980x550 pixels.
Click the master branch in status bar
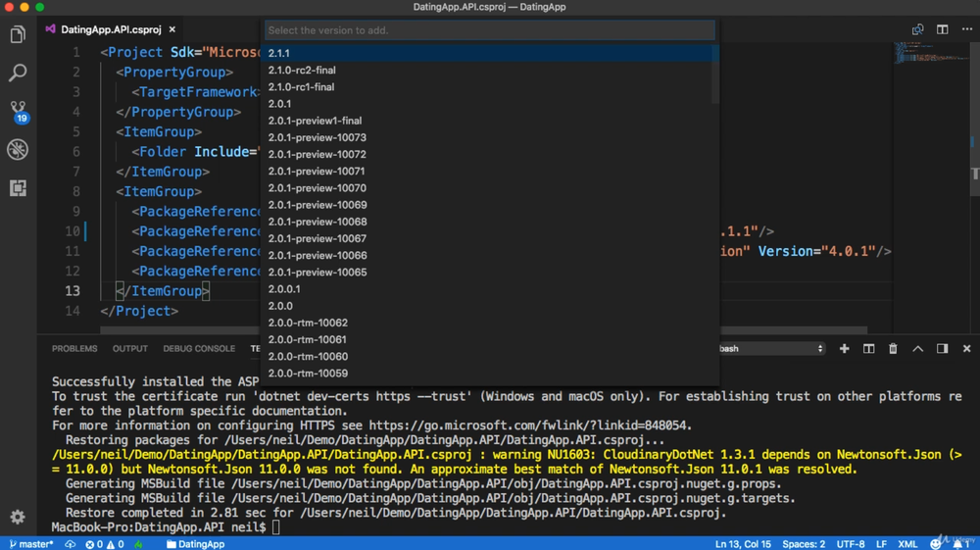31,544
